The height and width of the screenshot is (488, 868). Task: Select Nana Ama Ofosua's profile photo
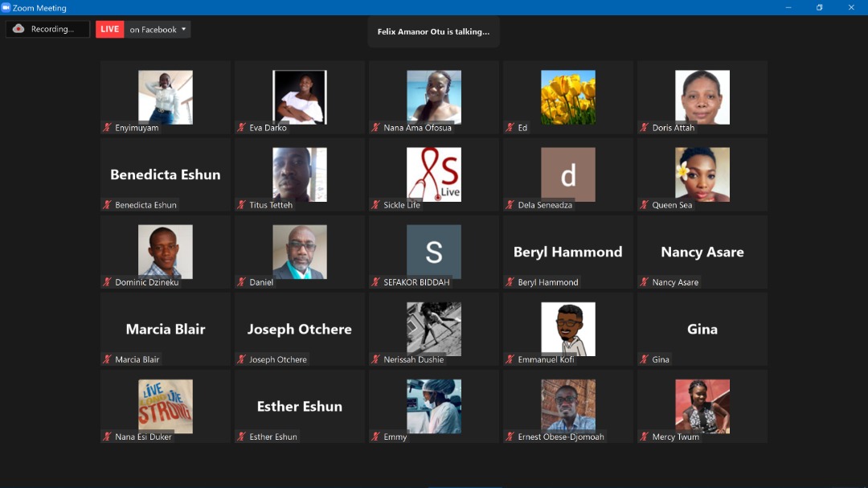coord(434,97)
